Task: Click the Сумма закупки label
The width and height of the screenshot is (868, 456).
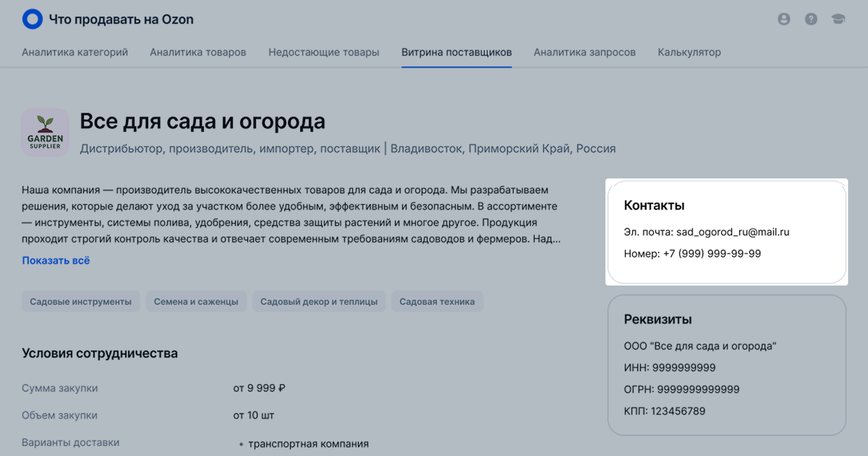Action: 60,388
